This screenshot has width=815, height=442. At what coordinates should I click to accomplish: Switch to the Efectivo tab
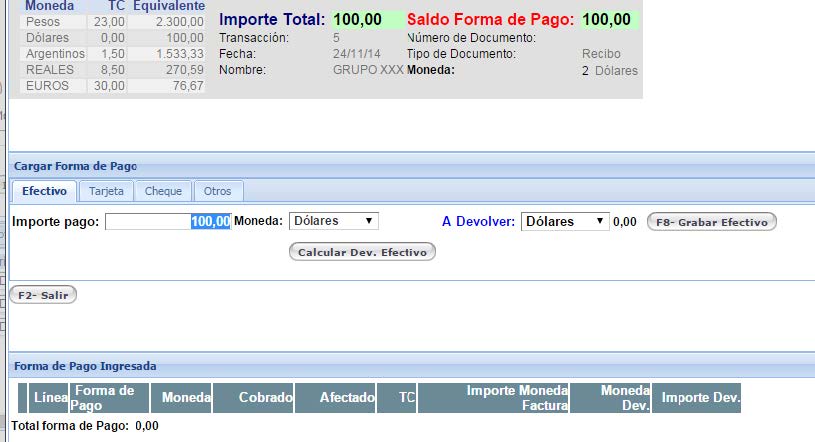point(44,191)
